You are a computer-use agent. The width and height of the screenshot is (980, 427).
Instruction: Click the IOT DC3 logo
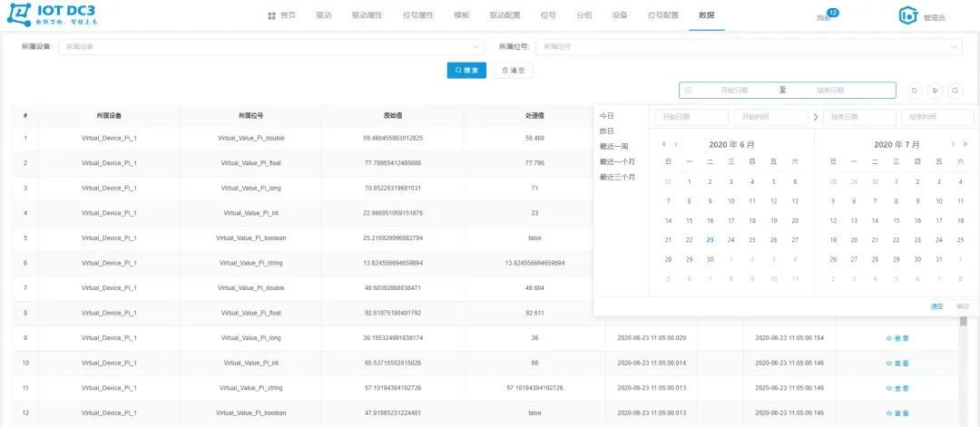(53, 15)
